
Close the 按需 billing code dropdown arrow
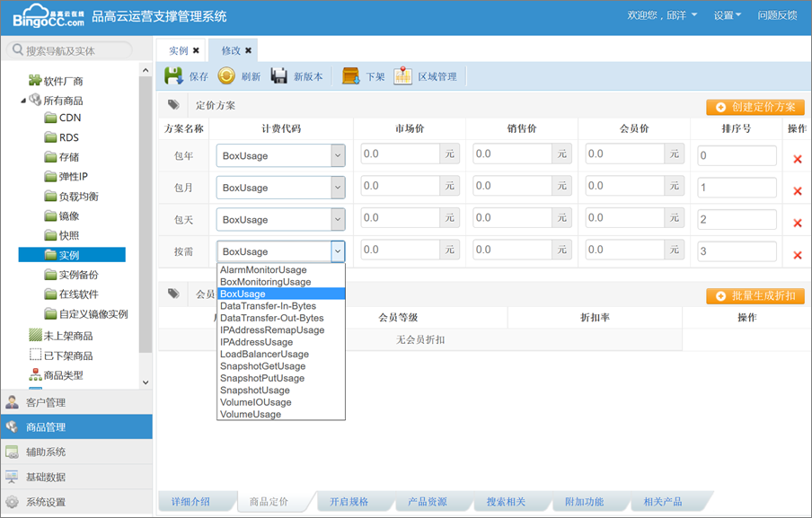338,251
